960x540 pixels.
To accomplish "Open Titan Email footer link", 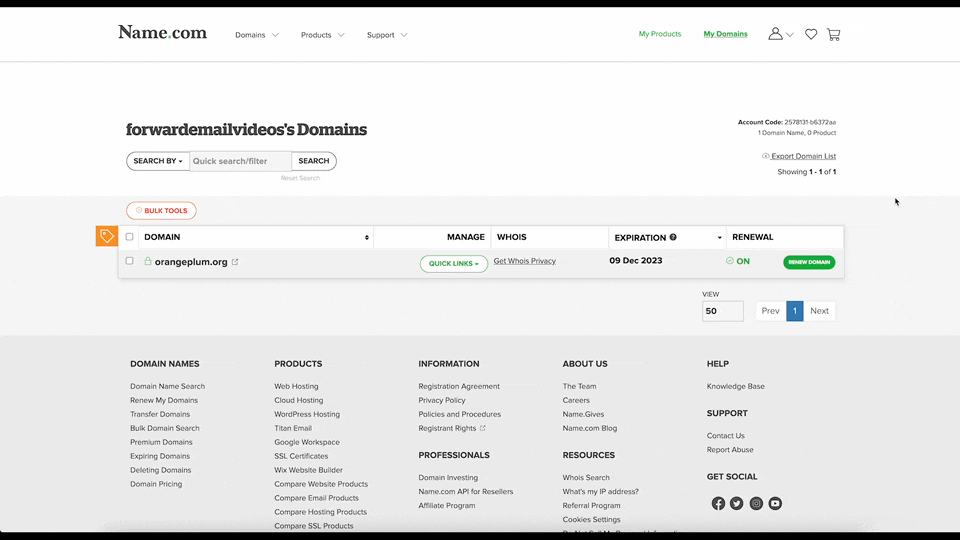I will pyautogui.click(x=293, y=429).
